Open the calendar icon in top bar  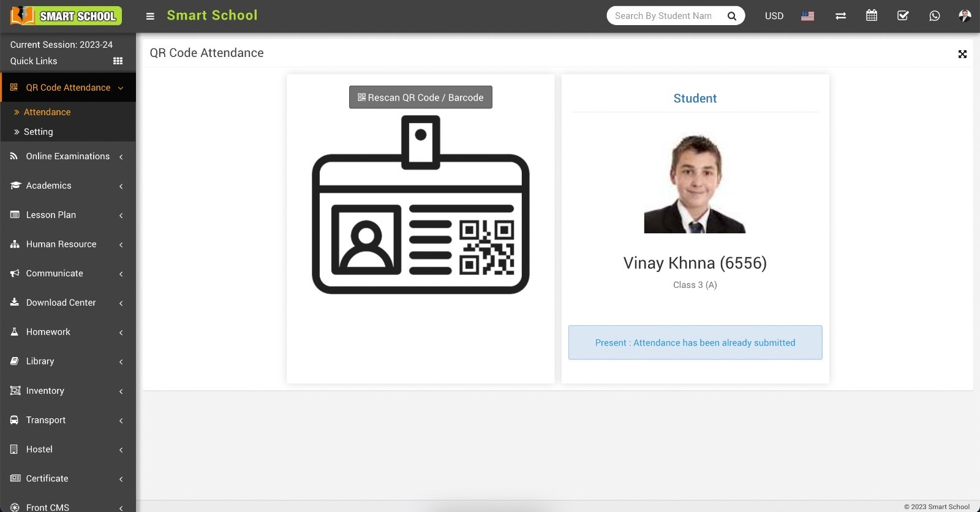click(x=872, y=16)
